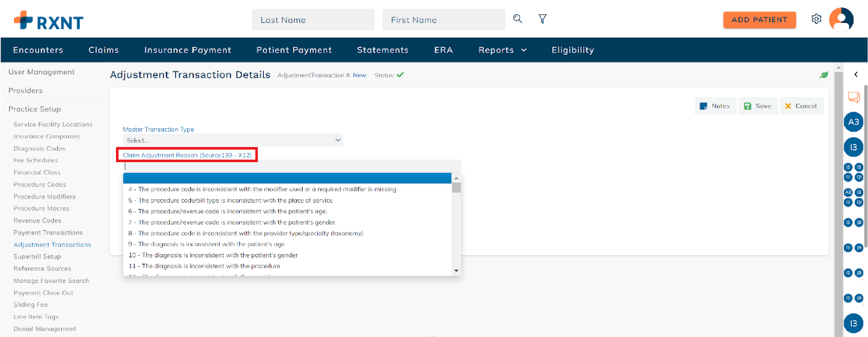Click the Last Name search field
Viewport: 868px width, 337px height.
coord(313,20)
